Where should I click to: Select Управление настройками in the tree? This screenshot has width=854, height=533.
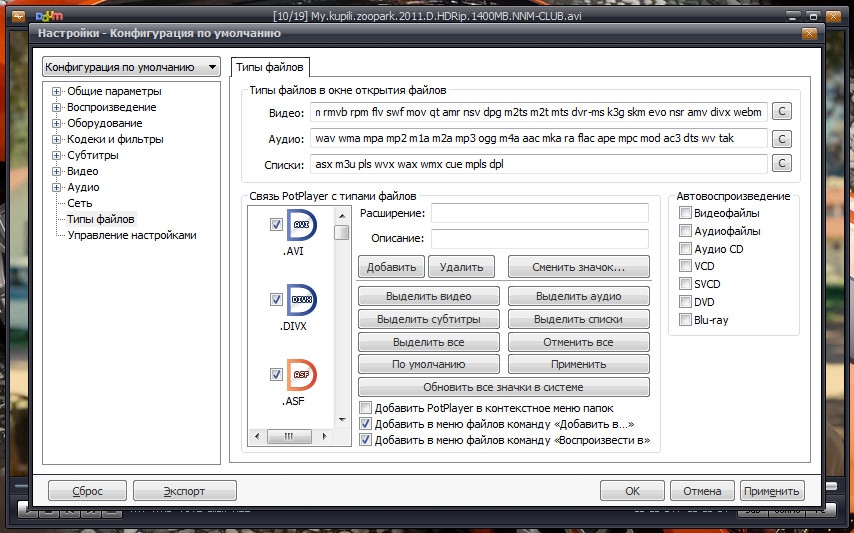[x=132, y=235]
